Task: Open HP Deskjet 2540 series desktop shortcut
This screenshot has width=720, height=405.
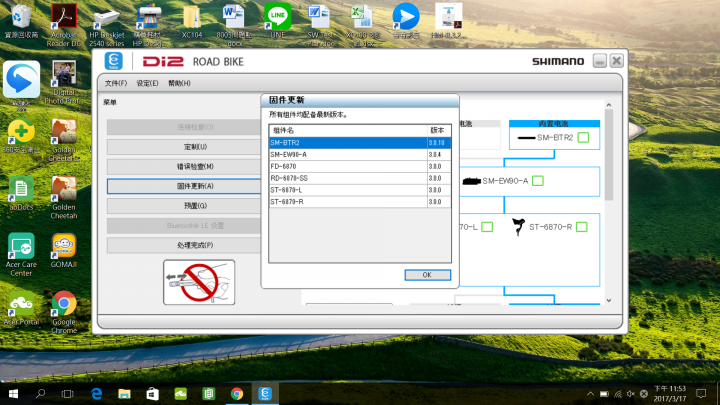Action: pos(107,27)
